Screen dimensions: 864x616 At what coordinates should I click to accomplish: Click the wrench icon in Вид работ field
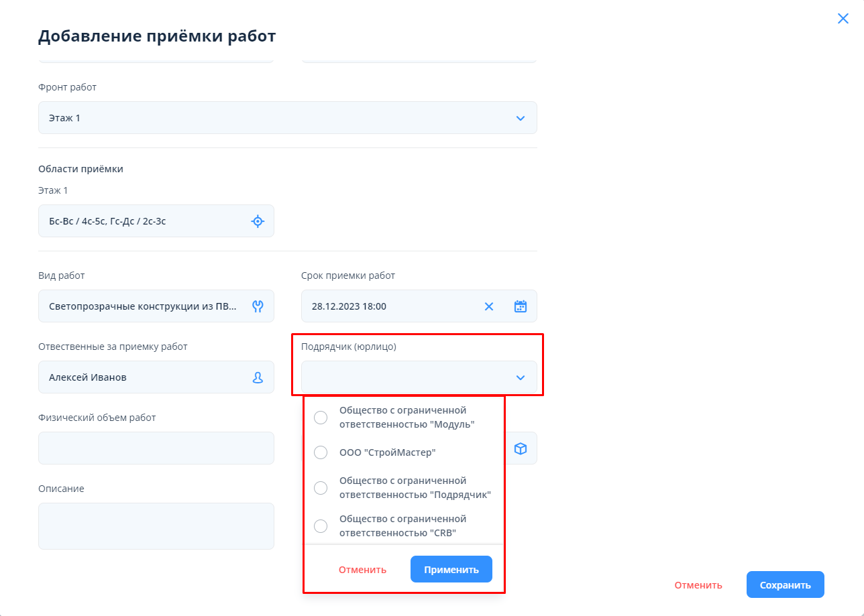(x=258, y=306)
